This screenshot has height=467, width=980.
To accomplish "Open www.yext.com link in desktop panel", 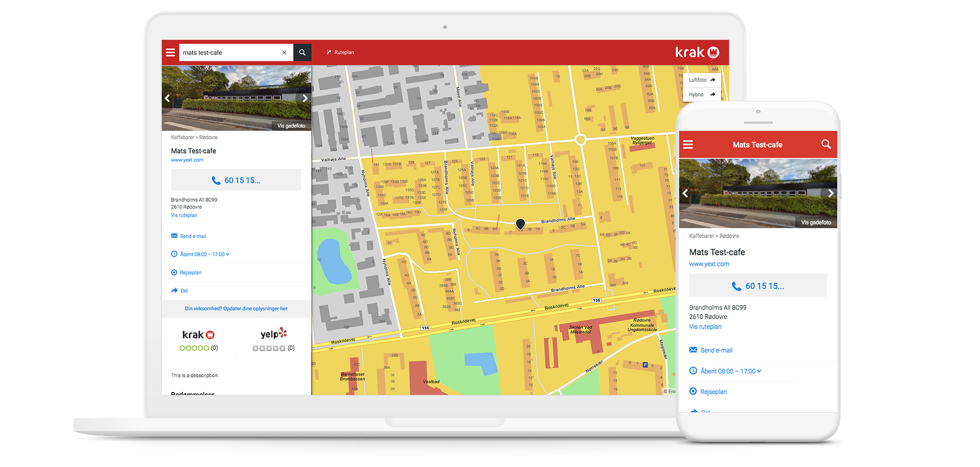I will pyautogui.click(x=187, y=160).
